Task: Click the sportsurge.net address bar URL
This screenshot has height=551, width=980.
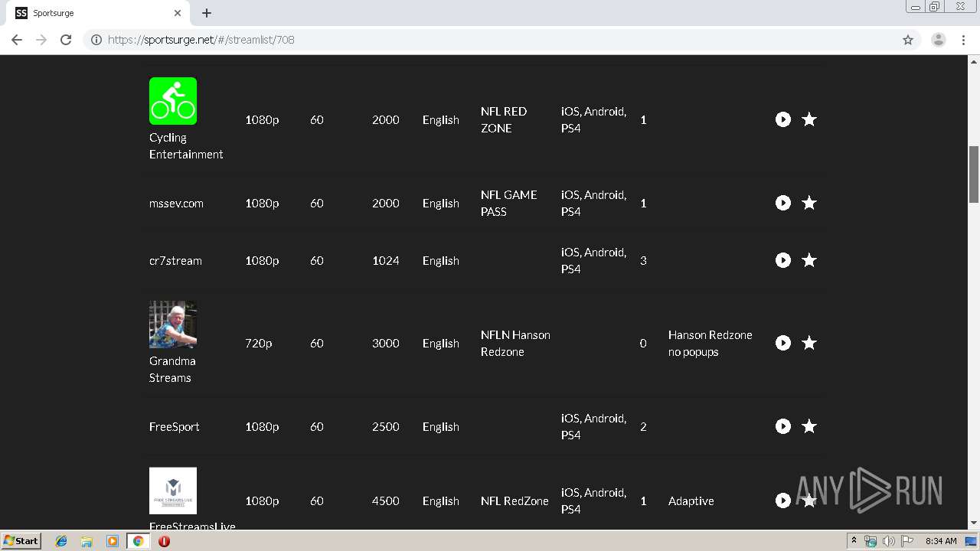Action: pos(201,40)
